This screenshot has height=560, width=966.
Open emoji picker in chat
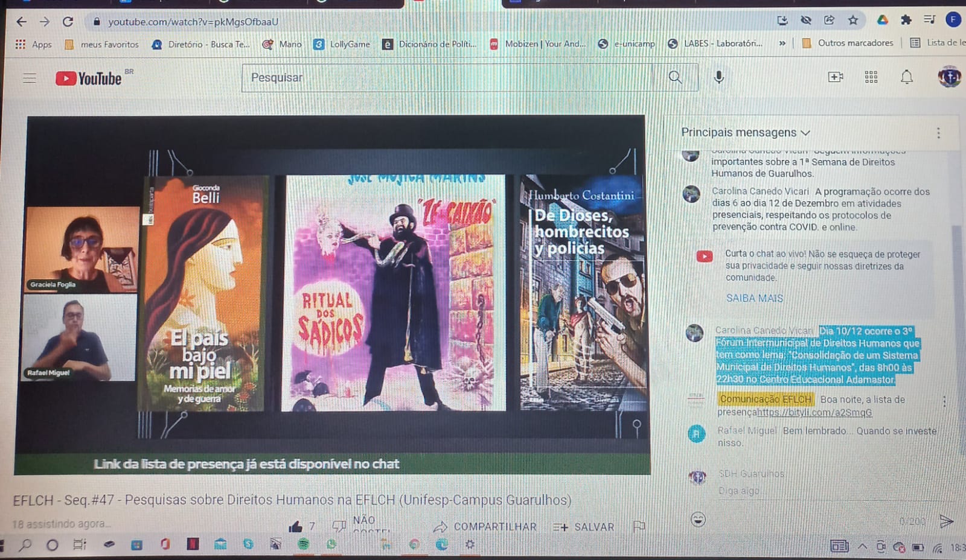(698, 520)
